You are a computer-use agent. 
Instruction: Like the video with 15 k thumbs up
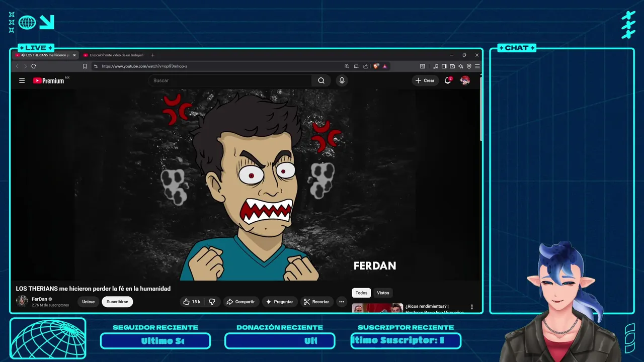click(192, 302)
